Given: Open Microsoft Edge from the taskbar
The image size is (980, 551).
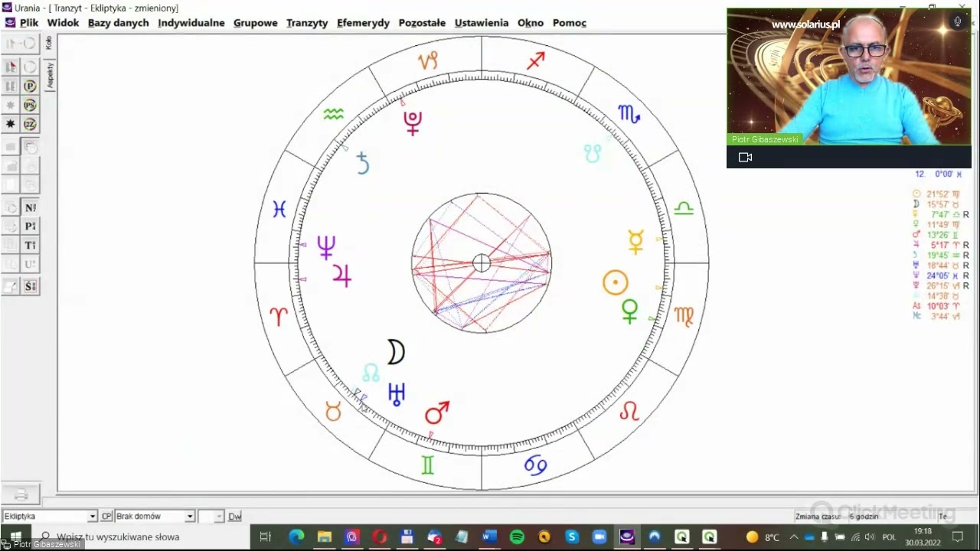Looking at the screenshot, I should point(296,537).
